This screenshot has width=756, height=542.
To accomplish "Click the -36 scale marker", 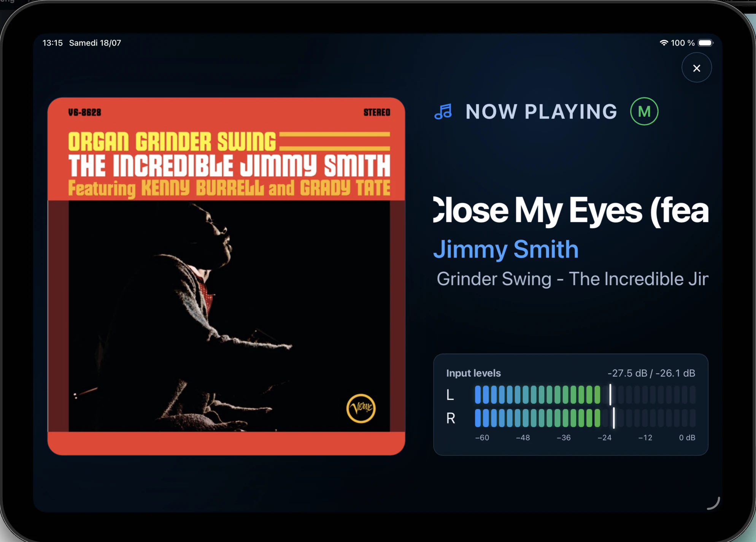I will pyautogui.click(x=564, y=438).
